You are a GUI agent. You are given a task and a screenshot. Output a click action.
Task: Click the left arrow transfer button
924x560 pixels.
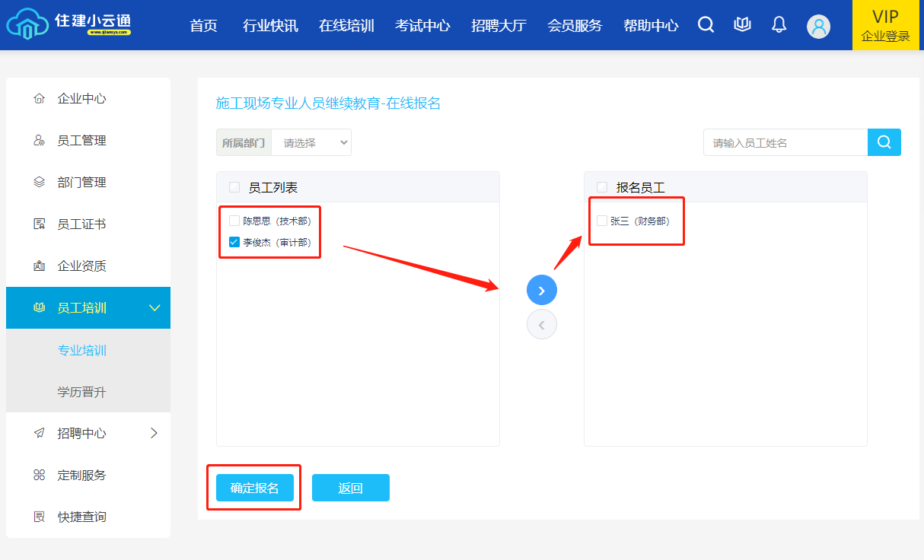(542, 325)
